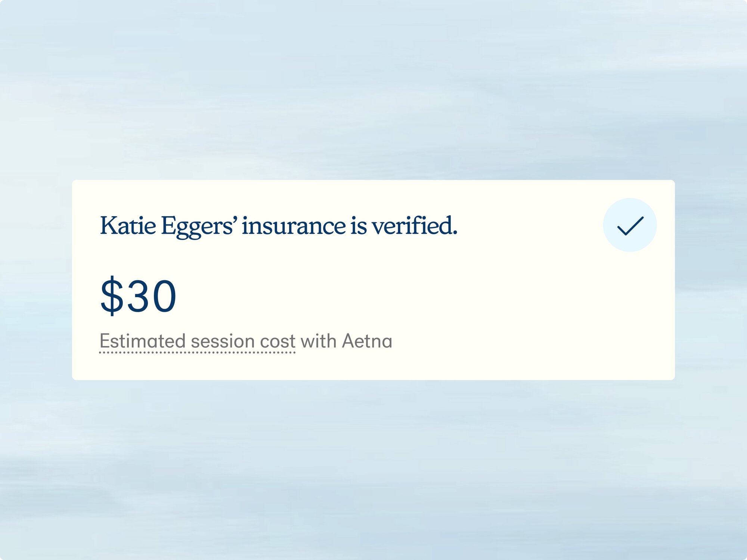
Task: Click the word "cost" in the underlined term
Action: 278,341
